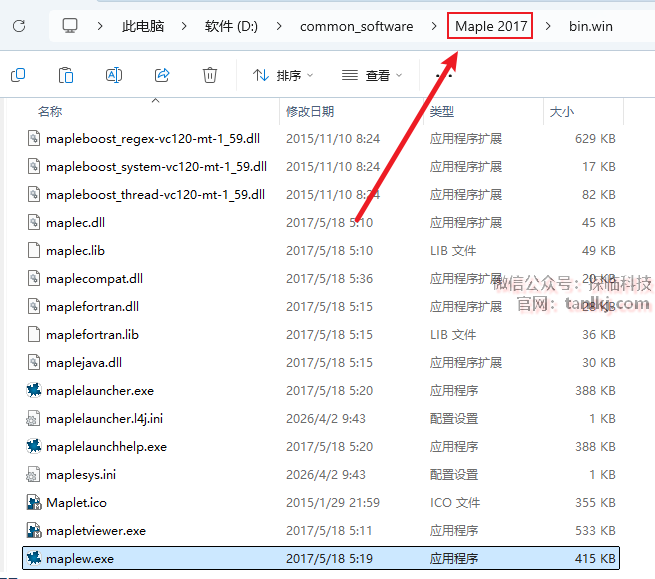Sort by 类型 column header
This screenshot has height=579, width=655.
[x=442, y=112]
